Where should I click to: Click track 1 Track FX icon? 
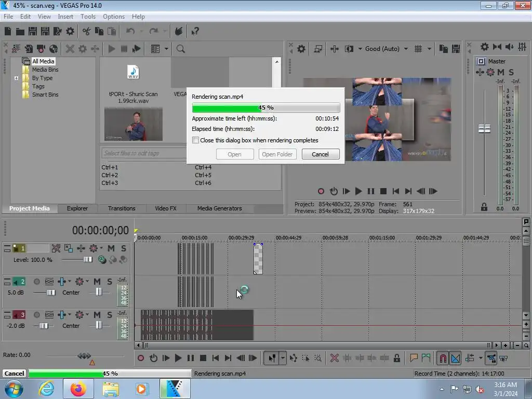click(94, 248)
